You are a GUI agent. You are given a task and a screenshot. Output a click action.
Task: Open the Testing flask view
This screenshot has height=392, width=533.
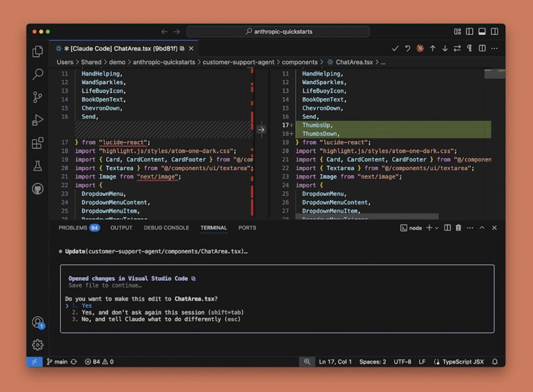pos(37,166)
